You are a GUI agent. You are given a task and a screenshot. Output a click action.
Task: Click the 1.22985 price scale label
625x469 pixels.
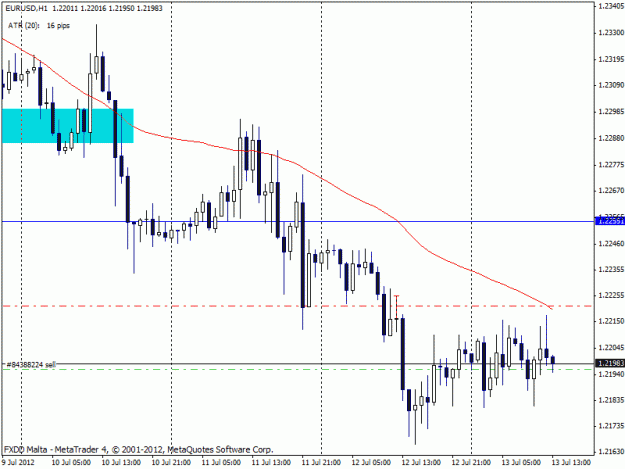[611, 111]
